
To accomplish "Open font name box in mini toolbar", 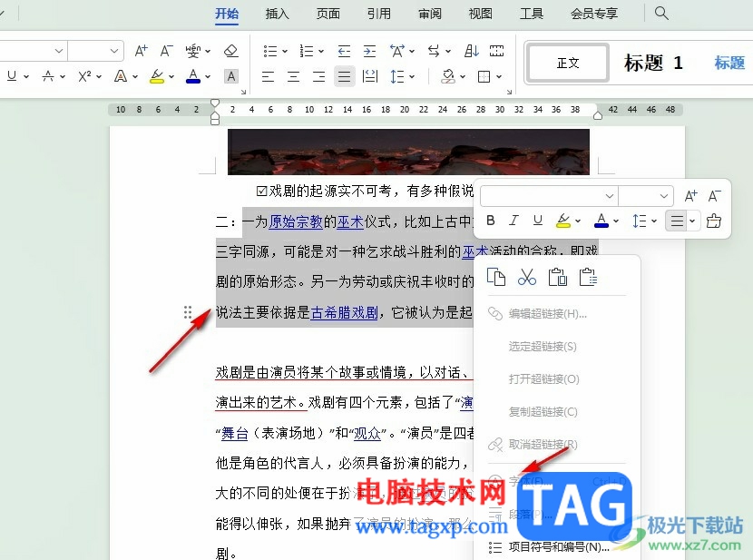I will click(549, 196).
